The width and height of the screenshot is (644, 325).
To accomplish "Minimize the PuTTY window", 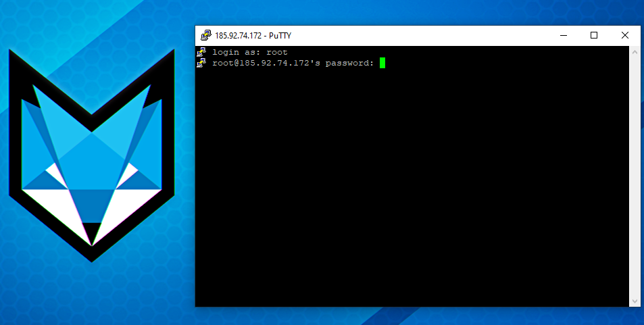I will pyautogui.click(x=563, y=36).
